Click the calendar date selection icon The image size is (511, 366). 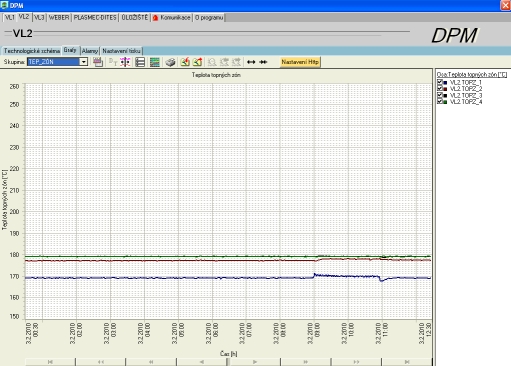coord(98,62)
